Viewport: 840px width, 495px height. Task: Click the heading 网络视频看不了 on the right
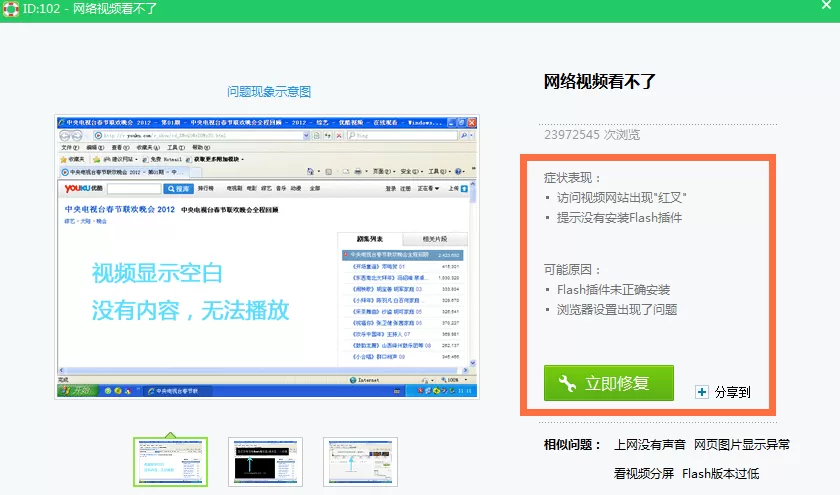(600, 81)
